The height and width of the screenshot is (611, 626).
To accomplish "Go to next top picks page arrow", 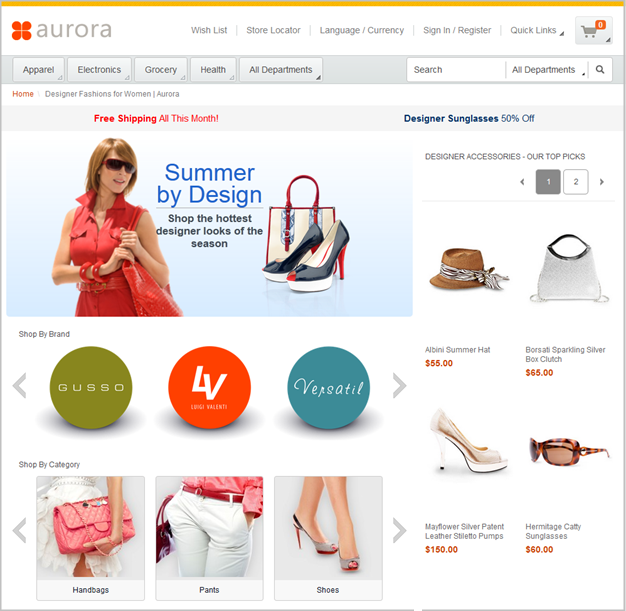I will click(602, 182).
